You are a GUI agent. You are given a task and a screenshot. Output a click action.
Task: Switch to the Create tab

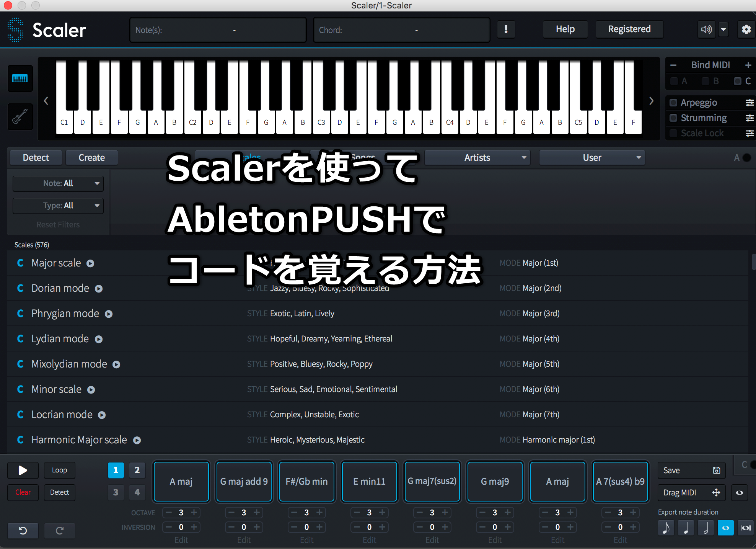click(91, 158)
